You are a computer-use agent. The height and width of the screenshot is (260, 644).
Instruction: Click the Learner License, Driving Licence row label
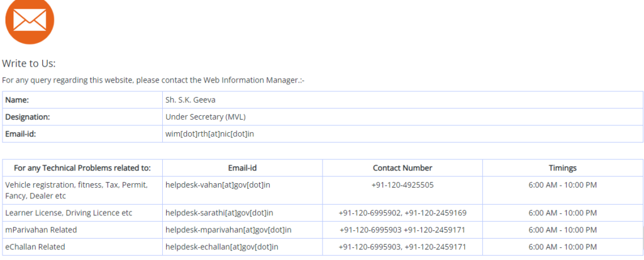coord(69,213)
